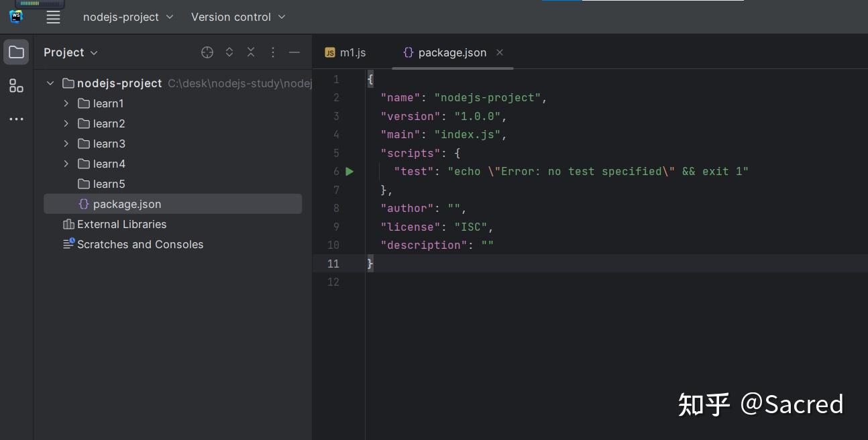This screenshot has height=440, width=868.
Task: Click Collapse All icon in Project panel
Action: pyautogui.click(x=251, y=52)
